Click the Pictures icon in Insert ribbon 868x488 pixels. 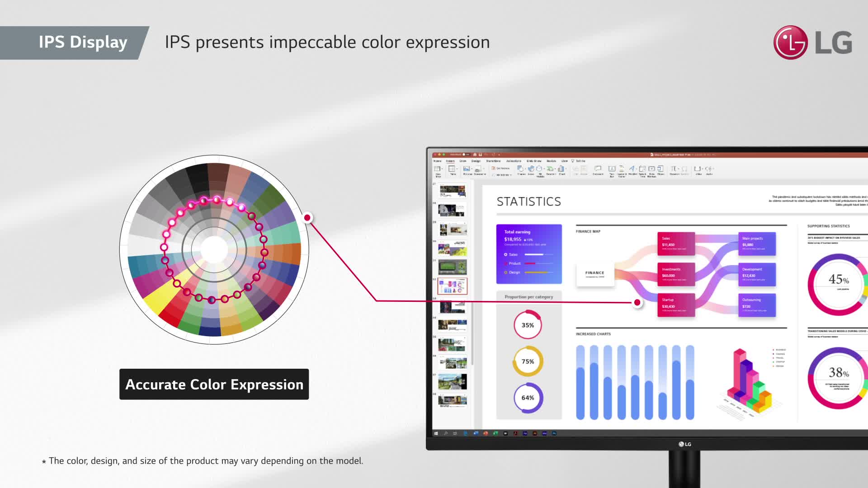[x=467, y=169]
